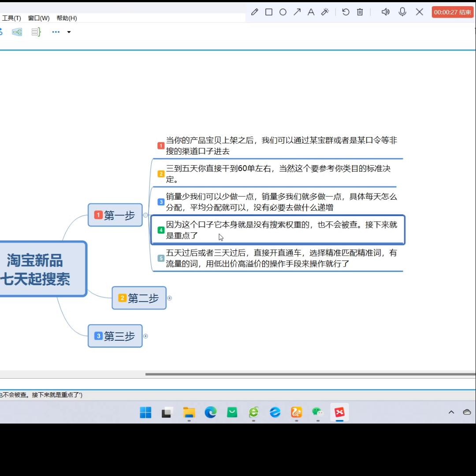
Task: Expand the 第二步 branch
Action: click(x=170, y=298)
